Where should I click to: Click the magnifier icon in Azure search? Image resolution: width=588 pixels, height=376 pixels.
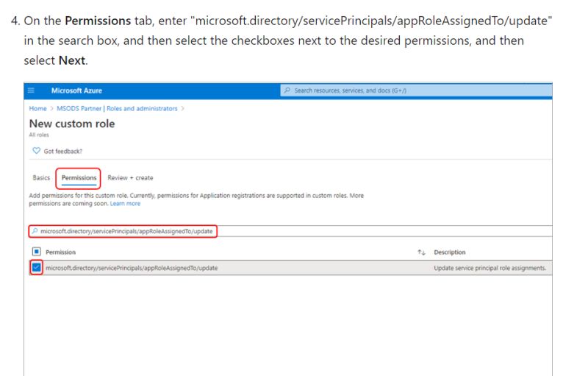point(287,91)
